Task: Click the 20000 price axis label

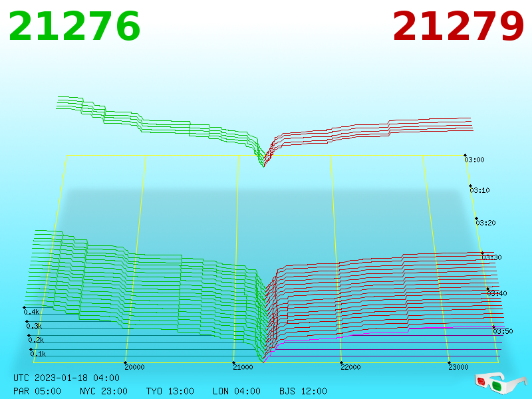Action: click(135, 367)
